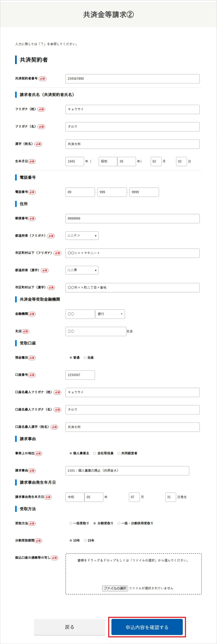Image resolution: width=217 pixels, height=644 pixels.
Task: Choose 一括受取り receiving method
Action: tap(71, 523)
